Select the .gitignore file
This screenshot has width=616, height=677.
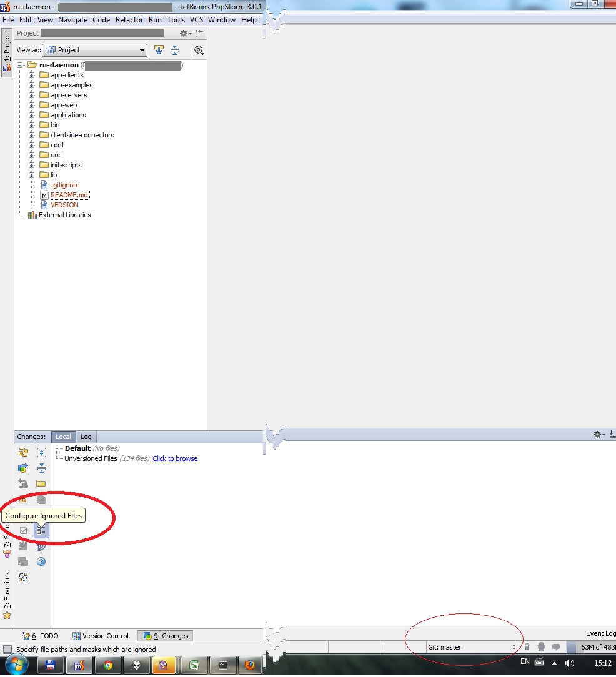point(65,185)
